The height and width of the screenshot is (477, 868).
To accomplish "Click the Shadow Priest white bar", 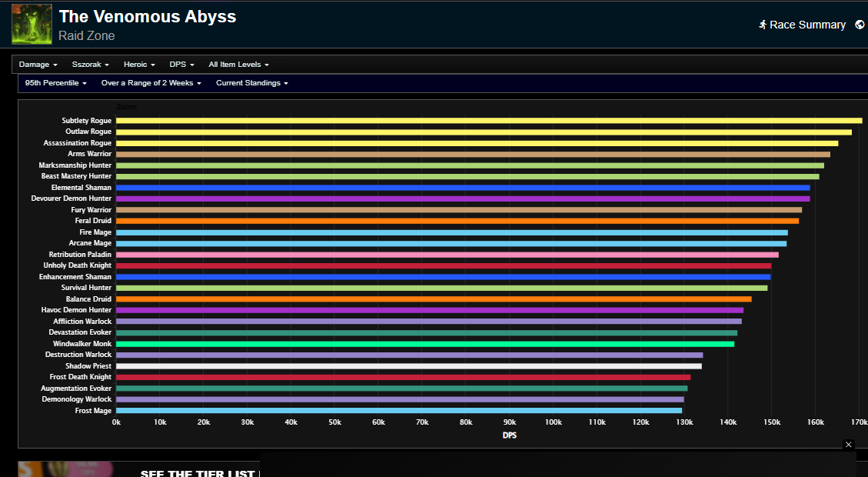I will point(408,366).
